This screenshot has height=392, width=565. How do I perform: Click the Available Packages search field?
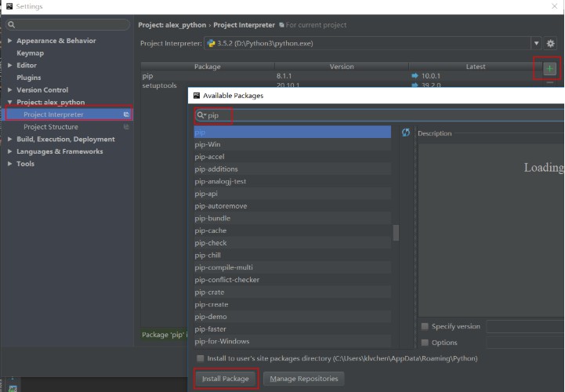tap(379, 115)
